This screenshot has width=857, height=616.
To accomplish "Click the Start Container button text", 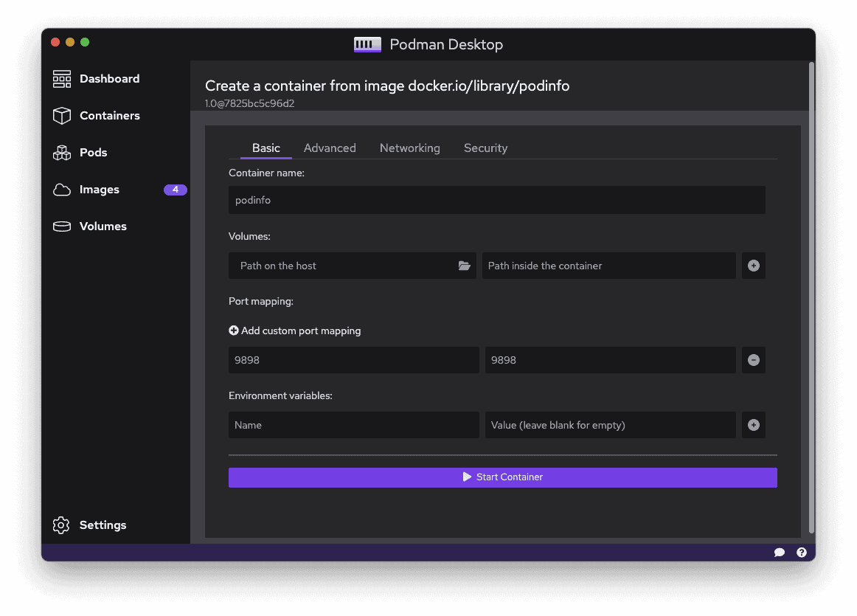I will click(x=510, y=477).
